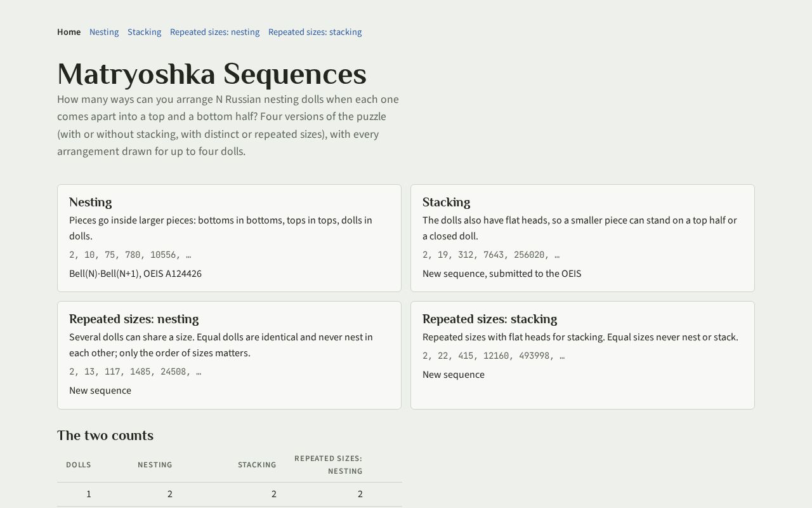This screenshot has width=812, height=508.
Task: Click 'New sequence, submitted to the OEIS'
Action: click(502, 274)
